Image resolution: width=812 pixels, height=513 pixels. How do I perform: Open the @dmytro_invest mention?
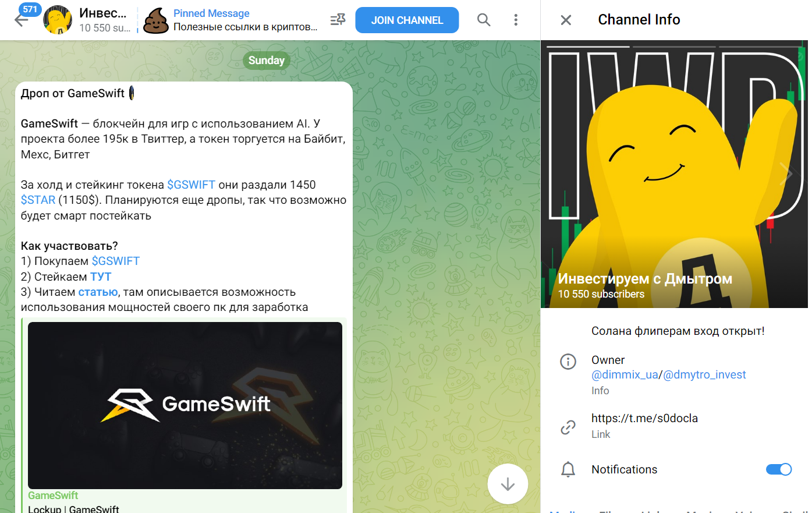click(x=704, y=374)
